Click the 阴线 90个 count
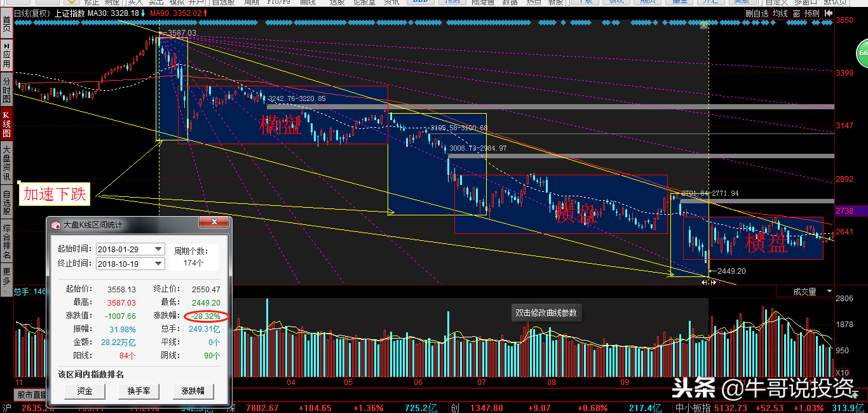This screenshot has height=413, width=868. click(x=212, y=356)
